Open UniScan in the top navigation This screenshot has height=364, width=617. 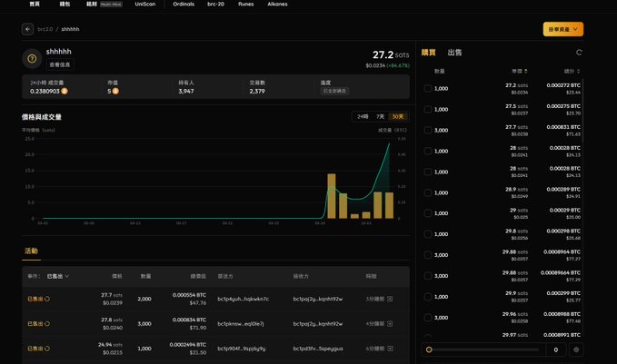(145, 4)
